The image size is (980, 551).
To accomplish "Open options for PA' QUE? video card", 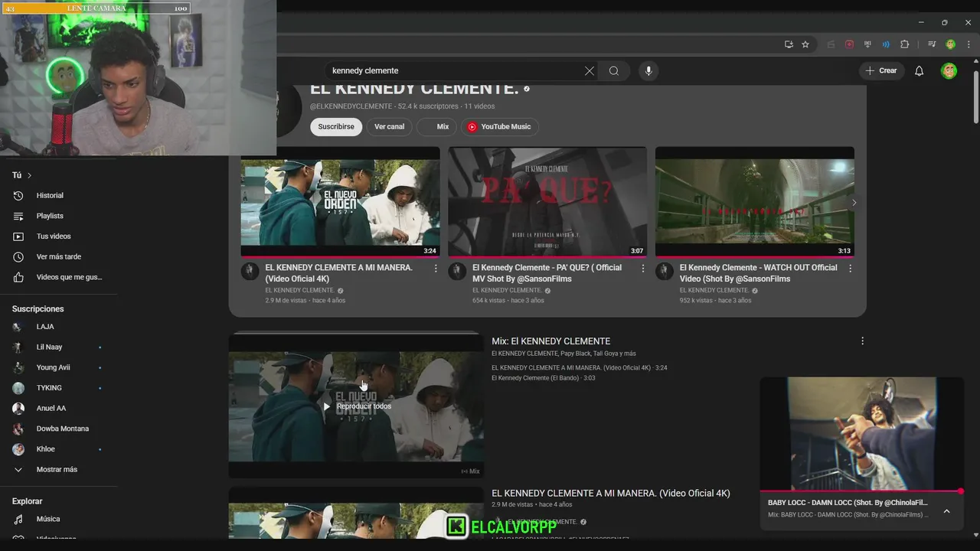I will coord(642,269).
